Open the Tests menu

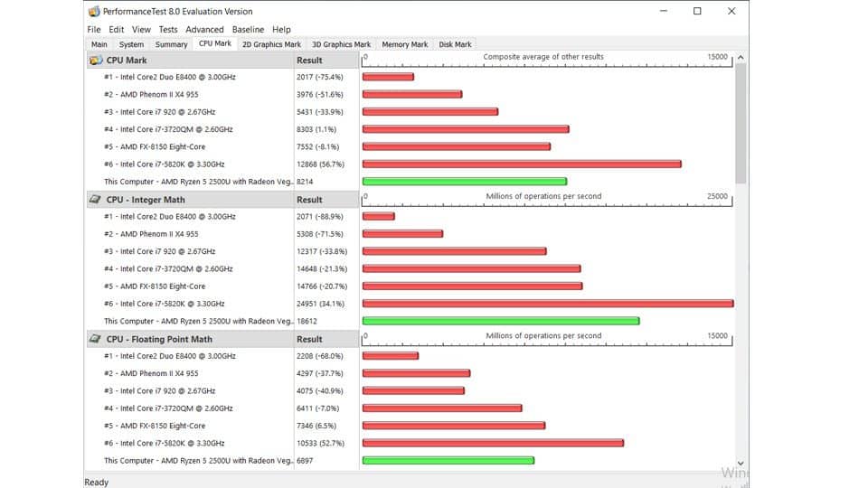168,29
